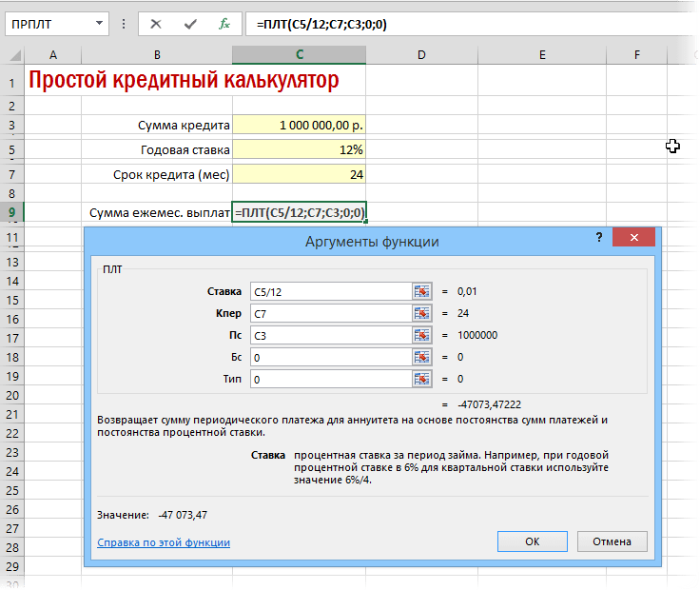Select row 28 header
The image size is (700, 590).
(x=12, y=547)
